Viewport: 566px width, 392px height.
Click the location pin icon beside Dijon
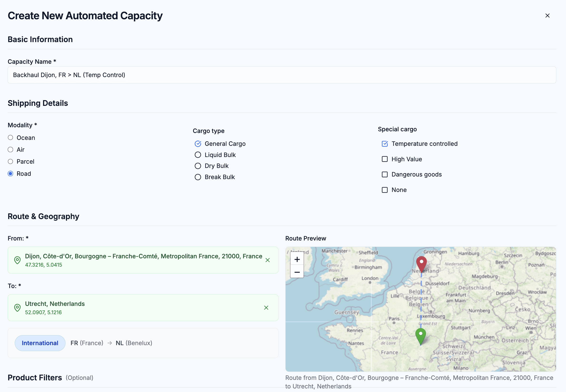pyautogui.click(x=17, y=260)
